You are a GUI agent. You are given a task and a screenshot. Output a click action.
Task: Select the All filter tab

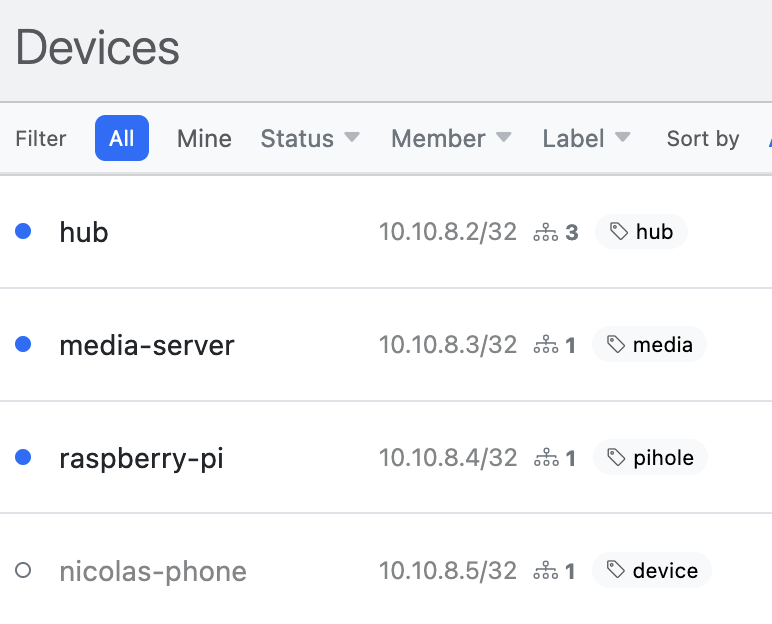tap(122, 138)
